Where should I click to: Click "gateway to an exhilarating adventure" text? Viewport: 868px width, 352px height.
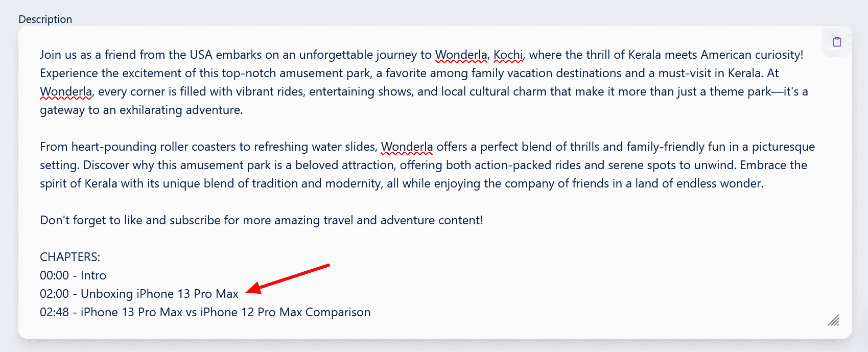(142, 110)
